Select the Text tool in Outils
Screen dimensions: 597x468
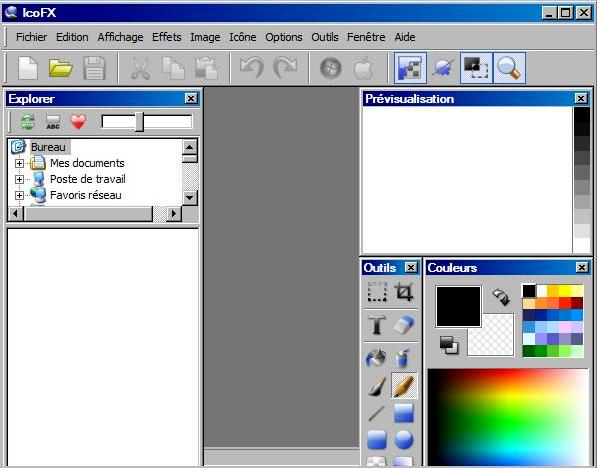pyautogui.click(x=377, y=325)
